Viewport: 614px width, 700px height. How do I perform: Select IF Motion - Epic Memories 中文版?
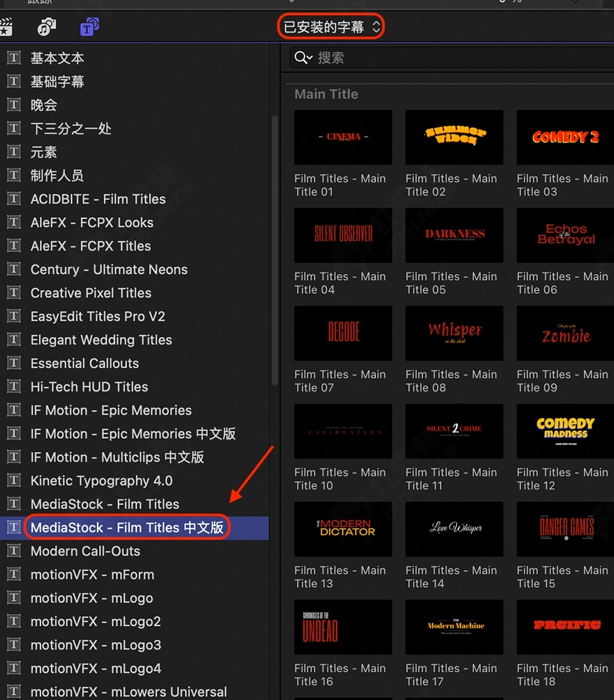pyautogui.click(x=134, y=434)
